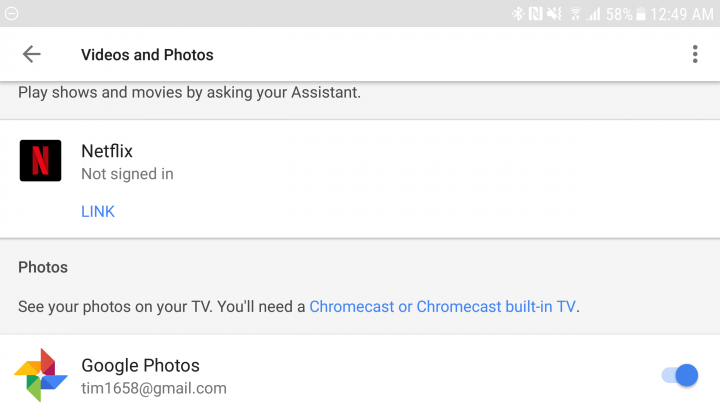Tap the do-not-disturb circle icon
The image size is (720, 405).
pos(11,14)
